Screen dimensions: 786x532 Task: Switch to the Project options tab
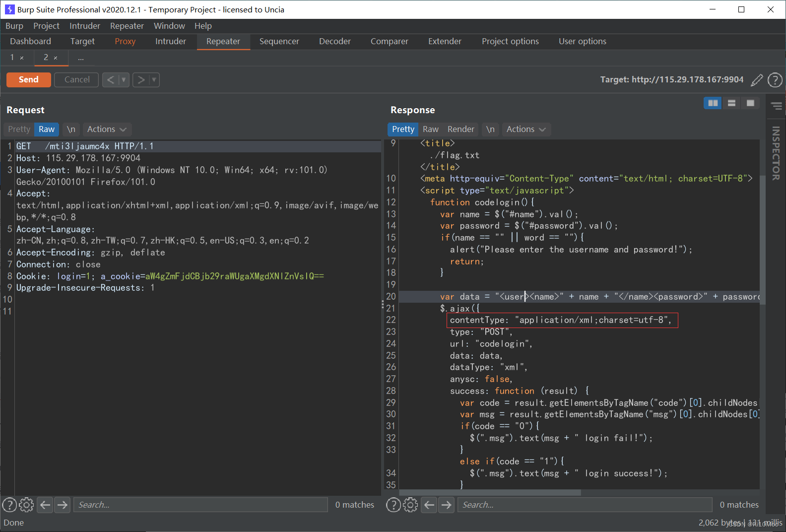click(x=510, y=42)
